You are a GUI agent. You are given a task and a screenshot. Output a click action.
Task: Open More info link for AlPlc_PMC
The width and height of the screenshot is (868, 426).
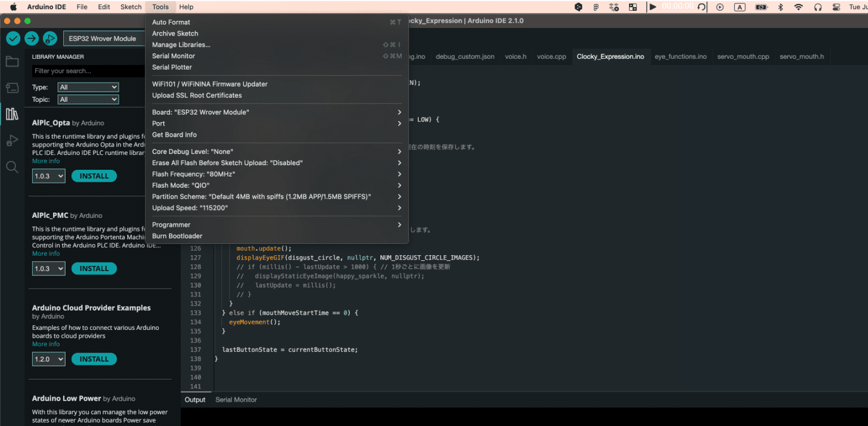(46, 253)
